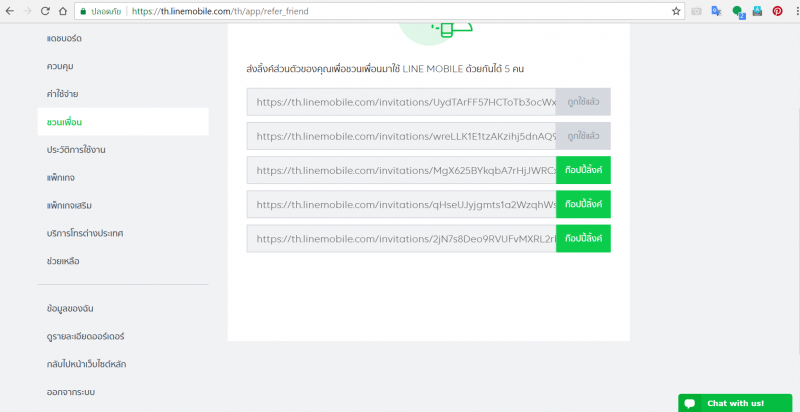Open ข้อมูลของฉัน page
800x412 pixels.
point(69,308)
